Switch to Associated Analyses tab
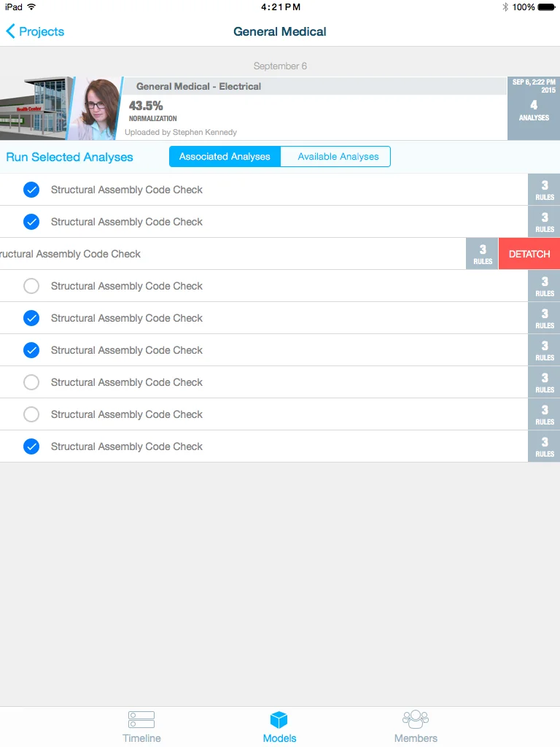The image size is (560, 747). (225, 156)
